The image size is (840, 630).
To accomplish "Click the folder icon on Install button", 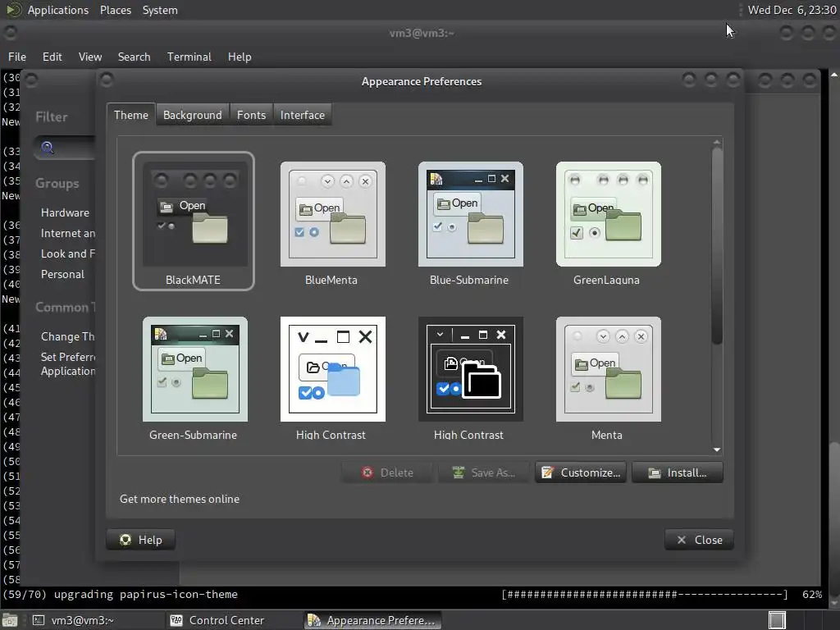I will click(655, 473).
